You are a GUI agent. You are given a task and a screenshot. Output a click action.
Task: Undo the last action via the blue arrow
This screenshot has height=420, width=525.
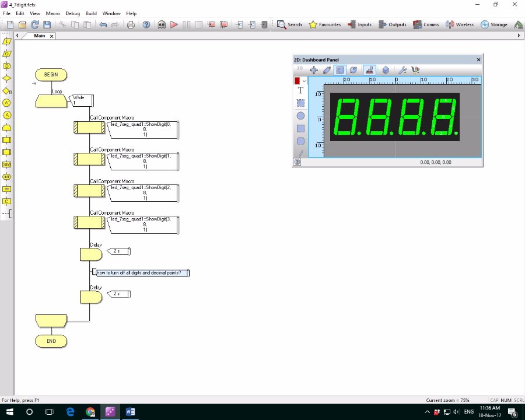coord(103,24)
